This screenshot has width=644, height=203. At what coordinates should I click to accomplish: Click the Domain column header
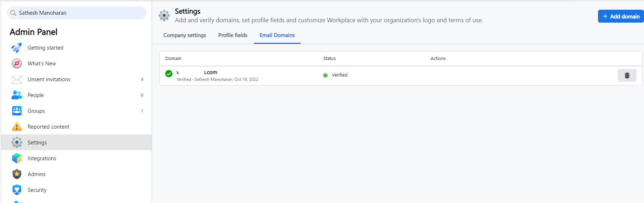(x=173, y=59)
